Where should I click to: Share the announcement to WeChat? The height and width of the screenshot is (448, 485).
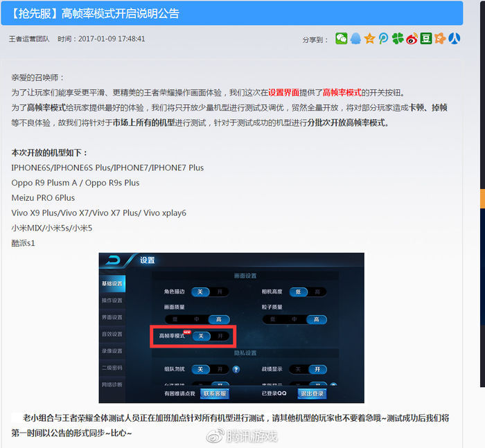pos(341,39)
